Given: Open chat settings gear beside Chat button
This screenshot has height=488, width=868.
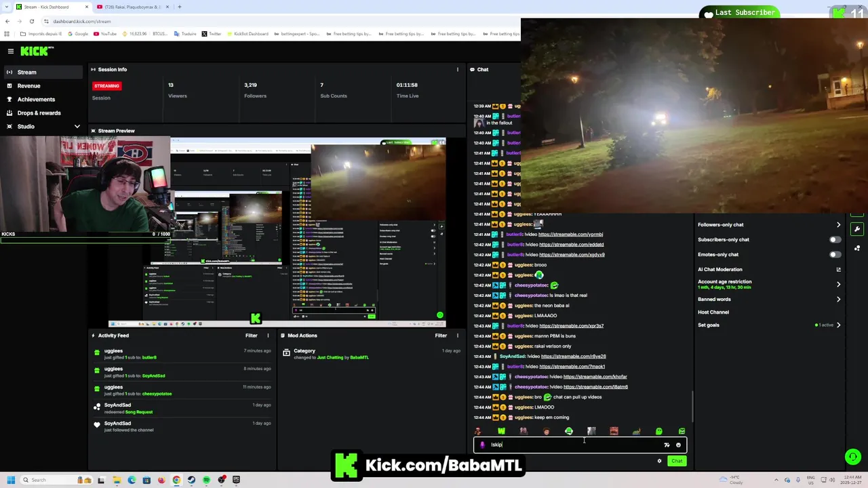Looking at the screenshot, I should click(659, 461).
